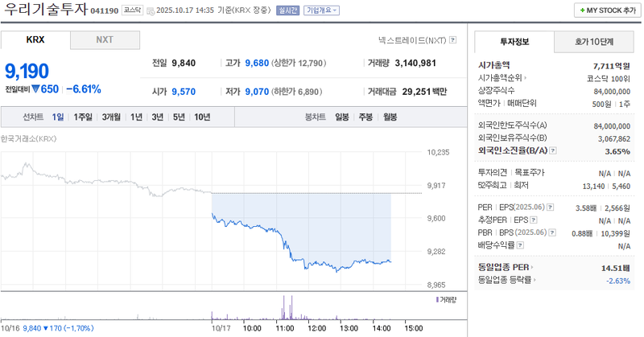Select the 월봉 monthly candle chart

(x=390, y=117)
